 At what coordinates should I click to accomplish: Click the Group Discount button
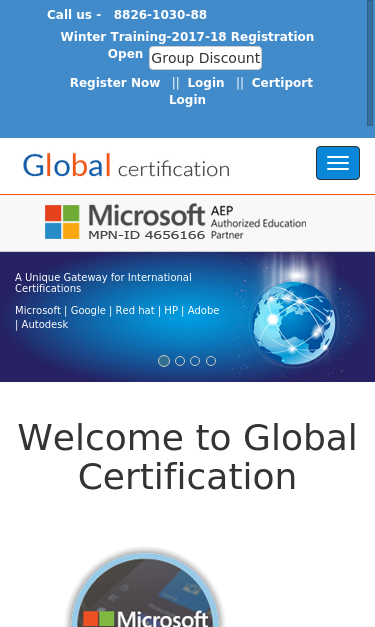(205, 58)
